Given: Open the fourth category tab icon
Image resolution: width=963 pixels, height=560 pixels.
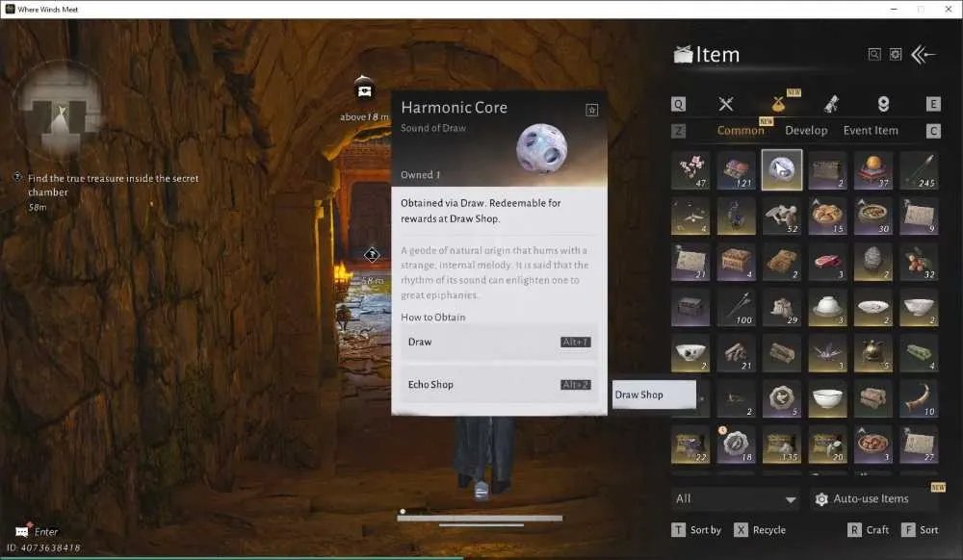Looking at the screenshot, I should click(x=883, y=104).
